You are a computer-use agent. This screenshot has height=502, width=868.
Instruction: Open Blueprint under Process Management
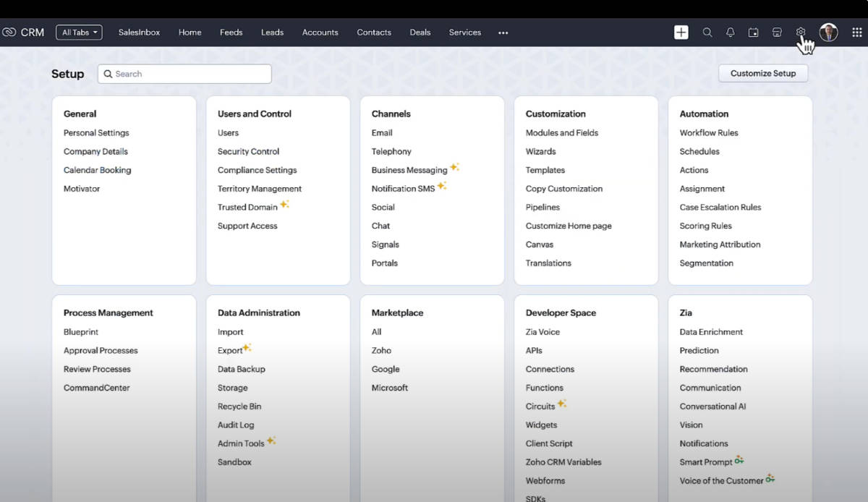pyautogui.click(x=80, y=331)
